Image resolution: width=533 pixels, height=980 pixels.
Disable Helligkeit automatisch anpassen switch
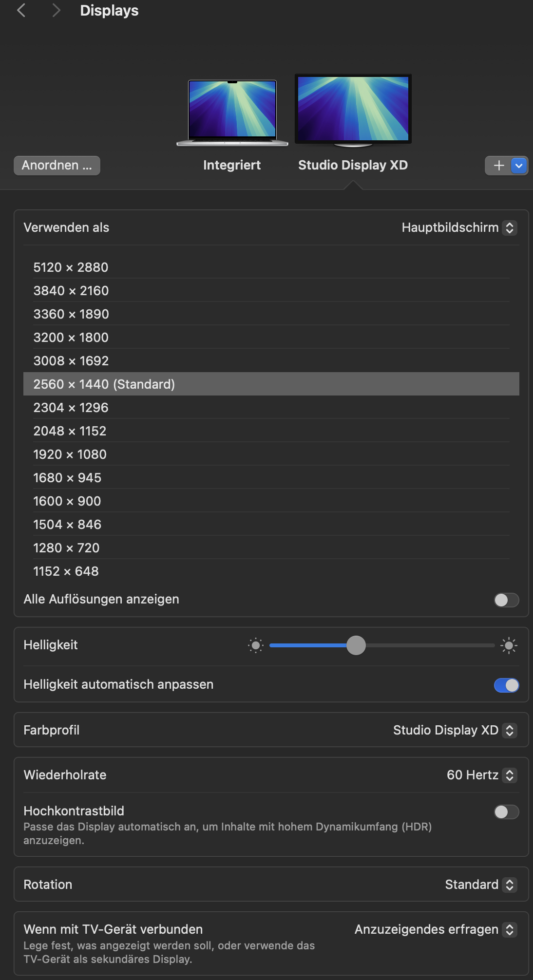pos(506,685)
